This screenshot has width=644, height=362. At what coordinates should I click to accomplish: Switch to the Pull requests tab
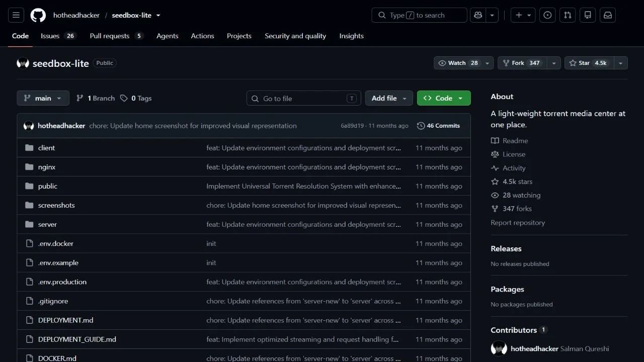[117, 36]
